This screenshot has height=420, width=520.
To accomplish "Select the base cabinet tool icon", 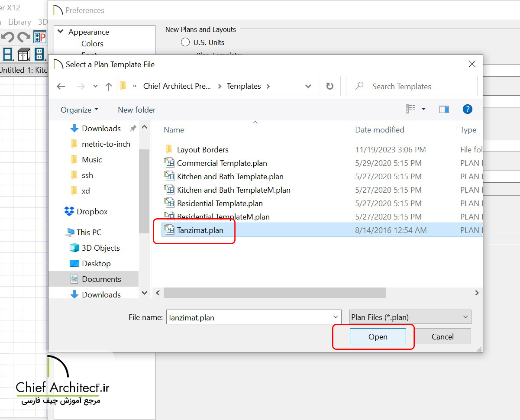I will click(x=24, y=54).
